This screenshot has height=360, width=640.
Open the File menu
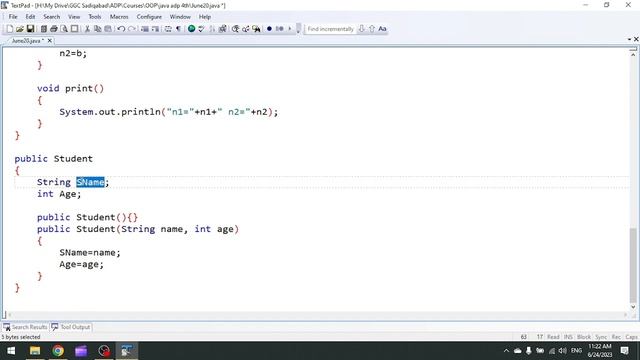tap(13, 17)
